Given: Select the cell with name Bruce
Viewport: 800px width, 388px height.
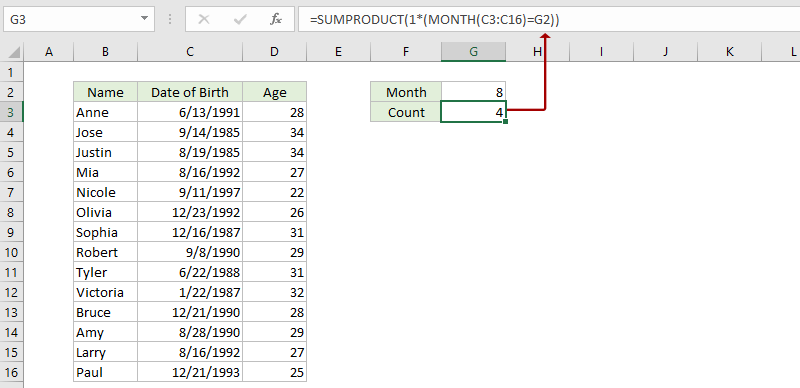Looking at the screenshot, I should coord(105,312).
